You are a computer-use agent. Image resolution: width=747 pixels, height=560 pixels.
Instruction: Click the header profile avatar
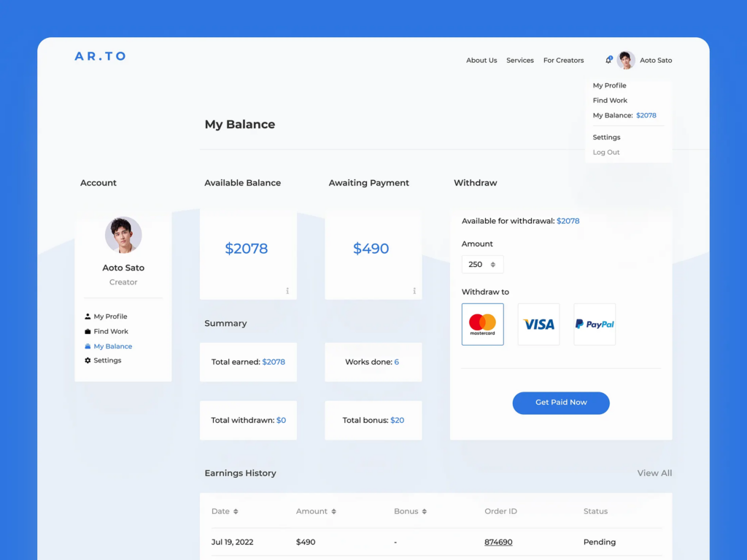point(625,61)
